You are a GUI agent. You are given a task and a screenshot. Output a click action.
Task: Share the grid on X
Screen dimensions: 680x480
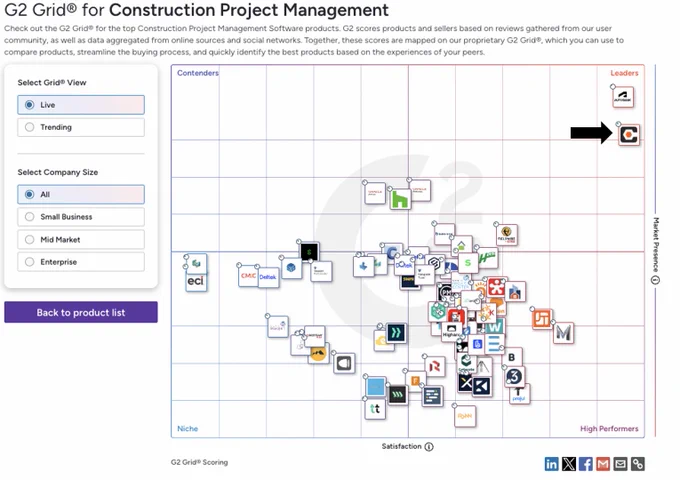[x=569, y=464]
